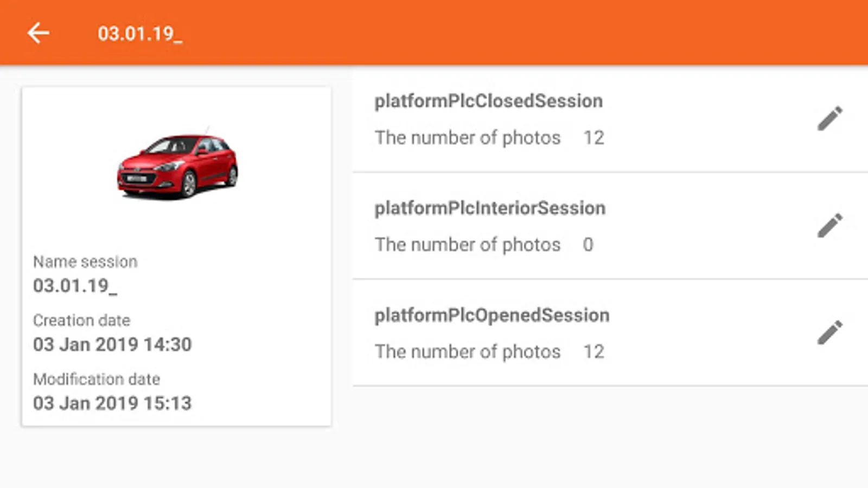Click the 'Creation date' label
Screen dimensions: 868x488
pyautogui.click(x=81, y=320)
